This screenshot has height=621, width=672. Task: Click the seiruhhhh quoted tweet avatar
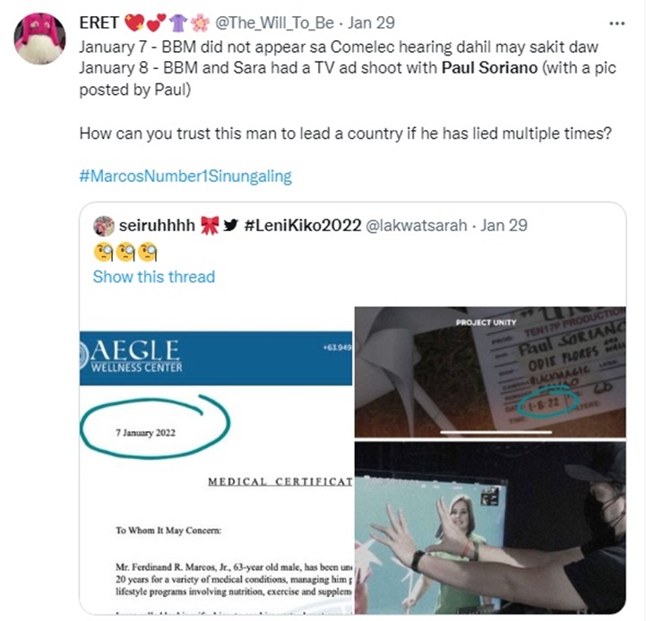tap(103, 226)
